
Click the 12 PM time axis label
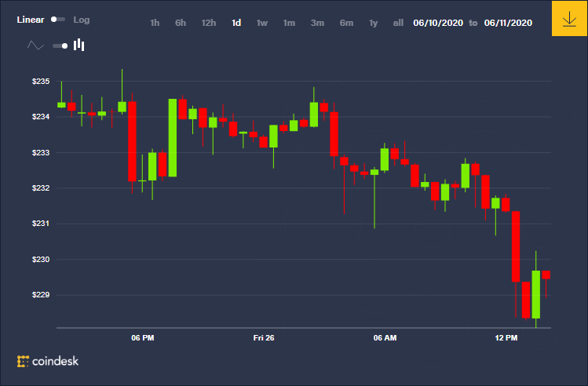[x=506, y=338]
